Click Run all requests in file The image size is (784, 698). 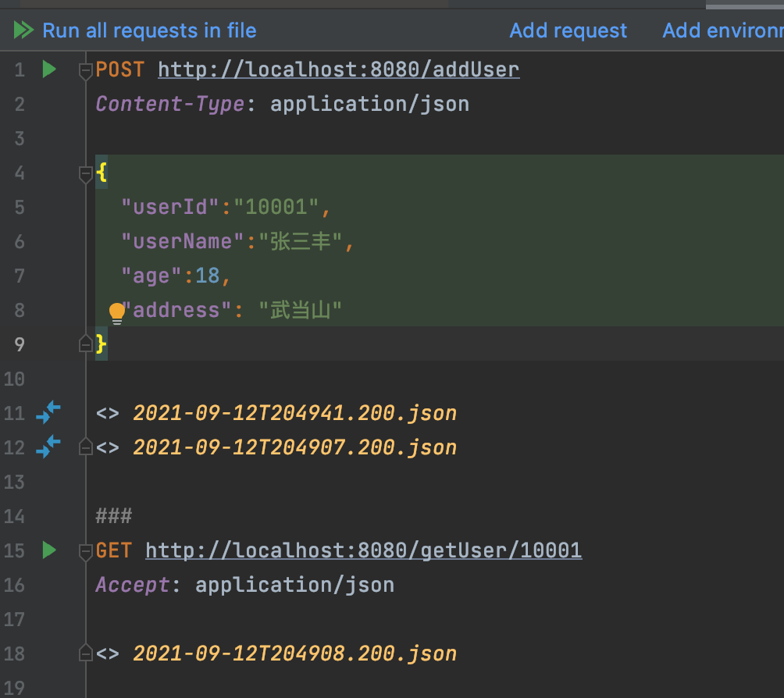[148, 30]
